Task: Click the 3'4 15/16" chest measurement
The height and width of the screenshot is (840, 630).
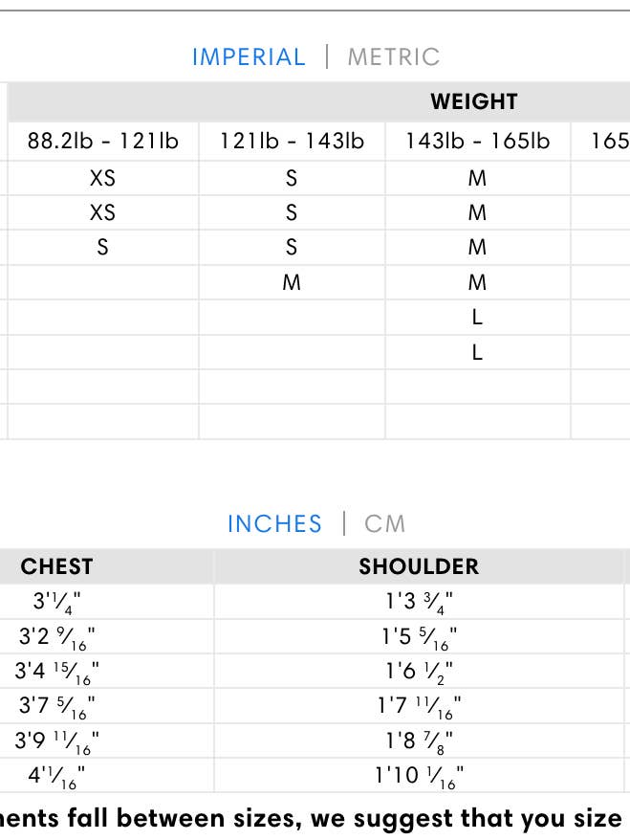Action: click(x=57, y=672)
